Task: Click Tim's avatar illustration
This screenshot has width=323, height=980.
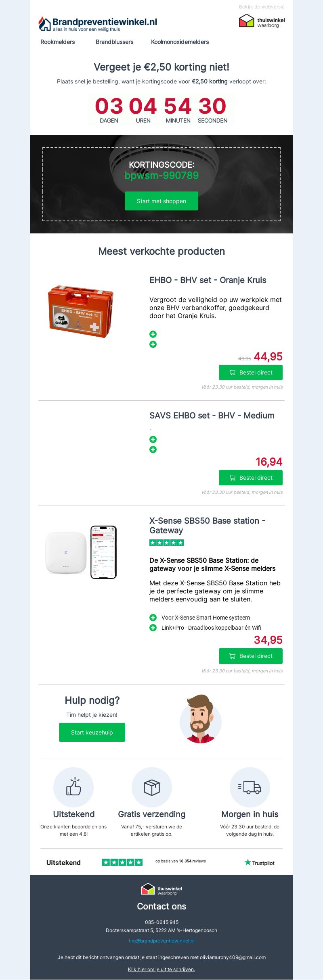Action: pyautogui.click(x=201, y=719)
